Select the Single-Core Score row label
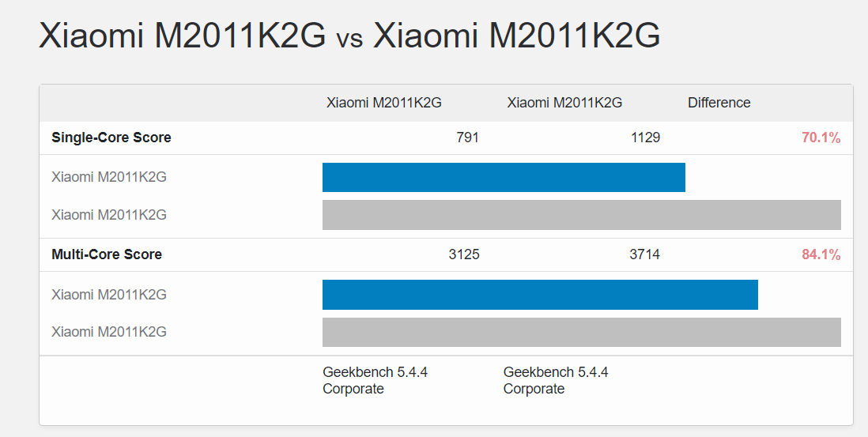 pyautogui.click(x=111, y=138)
